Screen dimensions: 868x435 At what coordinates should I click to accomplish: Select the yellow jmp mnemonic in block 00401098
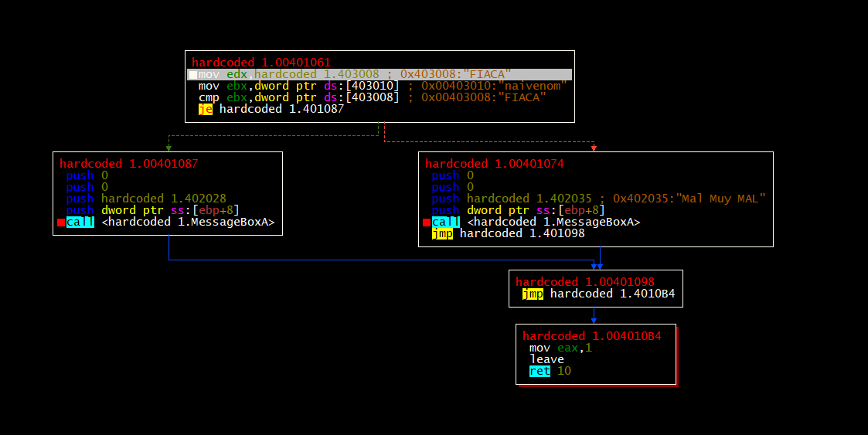coord(533,294)
